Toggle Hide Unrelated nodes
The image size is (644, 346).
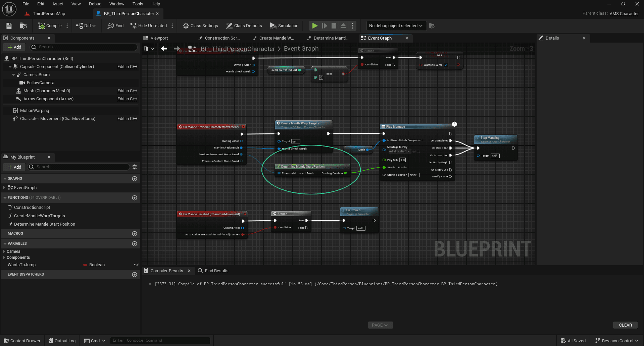tap(149, 26)
